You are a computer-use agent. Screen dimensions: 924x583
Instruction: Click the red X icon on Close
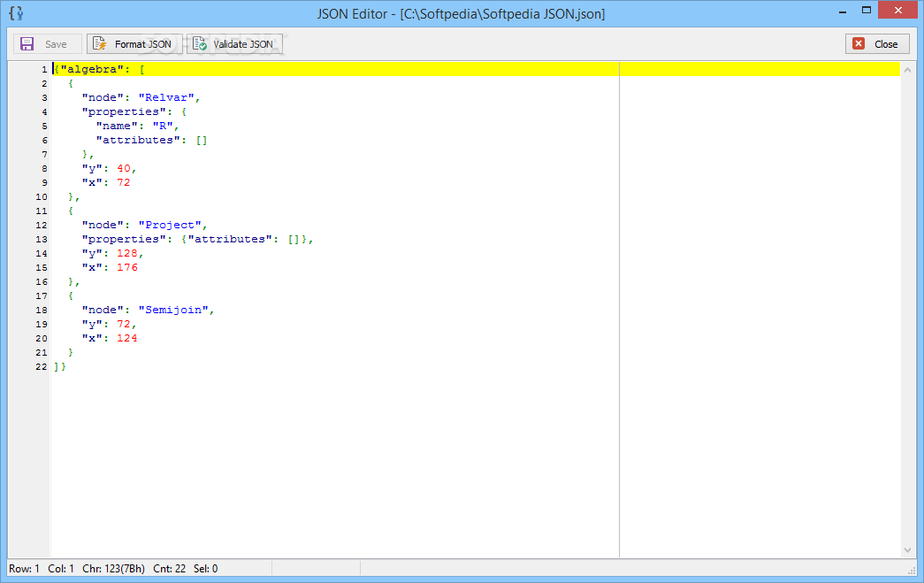pyautogui.click(x=859, y=43)
